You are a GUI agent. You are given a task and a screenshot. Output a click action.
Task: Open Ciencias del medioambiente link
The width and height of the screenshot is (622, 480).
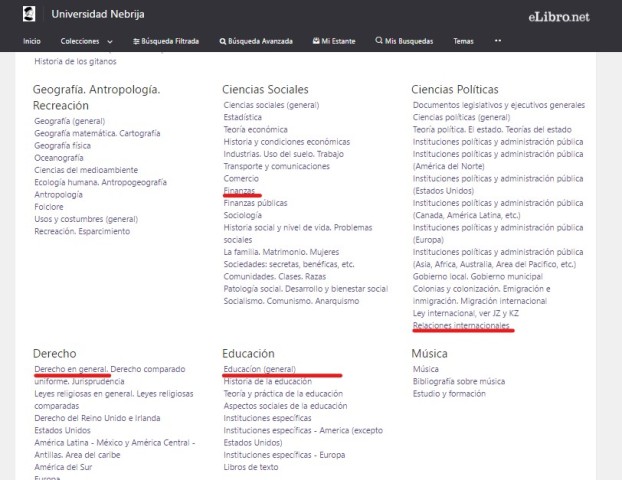point(86,170)
